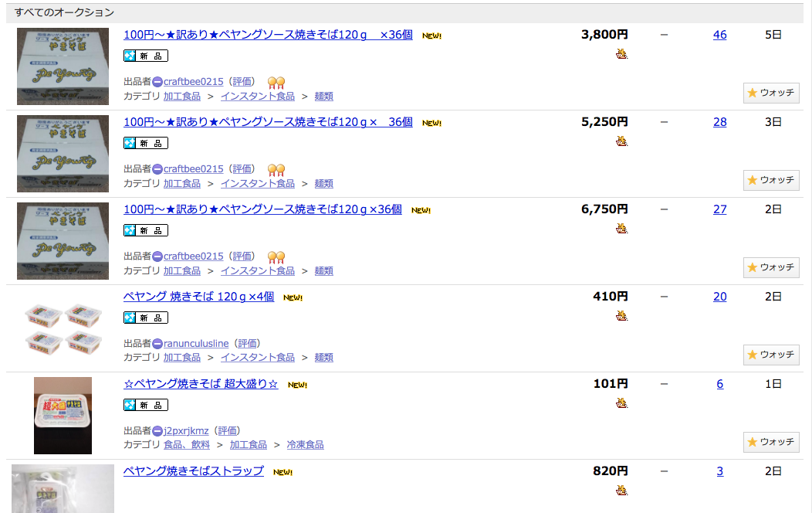Open the Peyoung box thumbnail of the 5,250円 listing
The height and width of the screenshot is (513, 812).
pos(63,154)
